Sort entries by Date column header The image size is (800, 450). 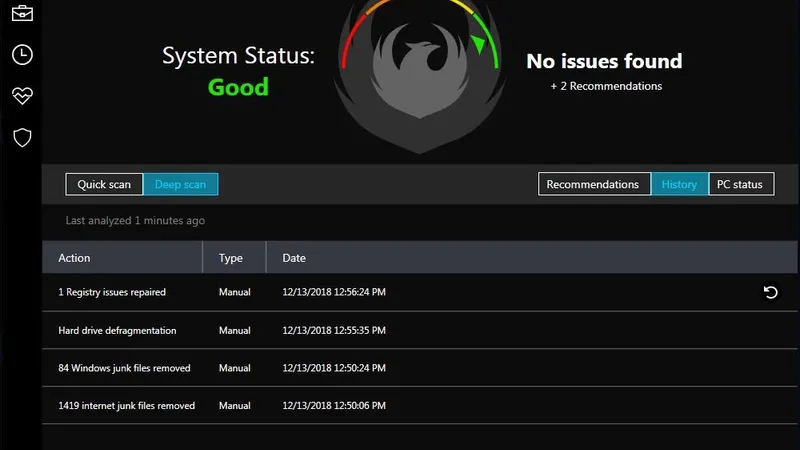coord(294,258)
